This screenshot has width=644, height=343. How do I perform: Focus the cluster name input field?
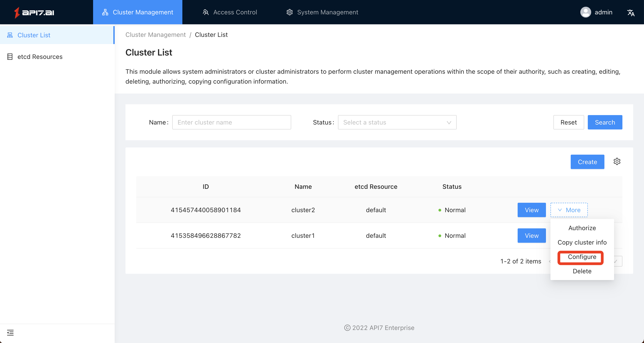232,122
